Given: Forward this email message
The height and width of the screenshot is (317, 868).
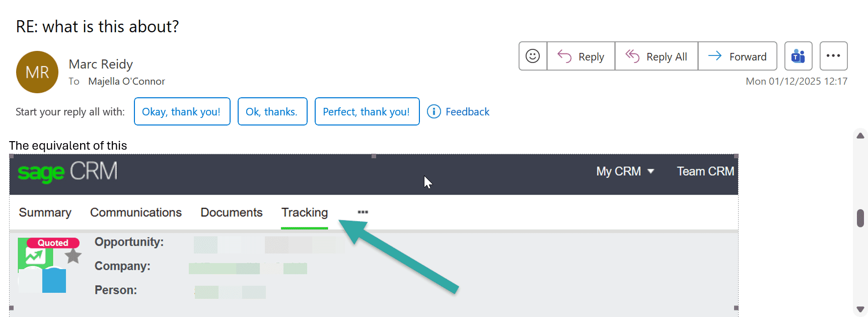Looking at the screenshot, I should point(737,56).
